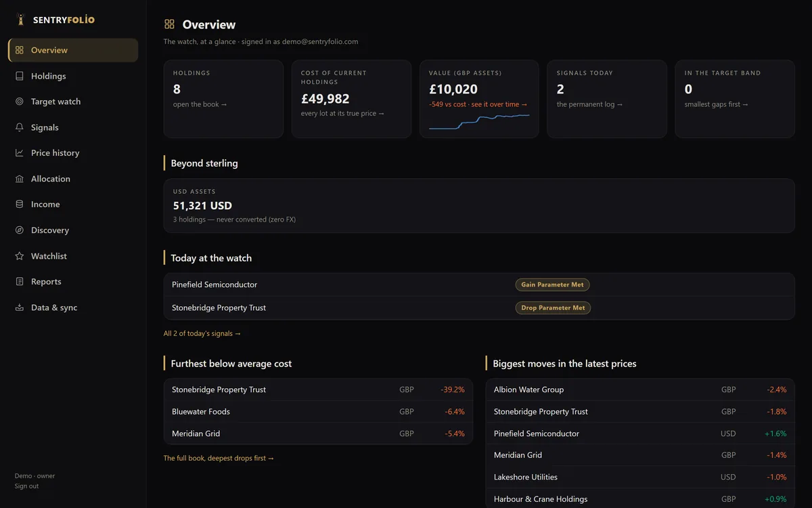Click 'see it over time' link
Viewport: 812px width, 508px height.
(x=499, y=104)
